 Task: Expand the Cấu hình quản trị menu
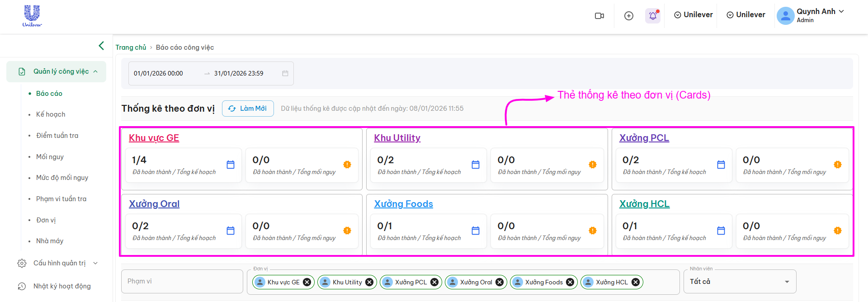click(x=59, y=263)
